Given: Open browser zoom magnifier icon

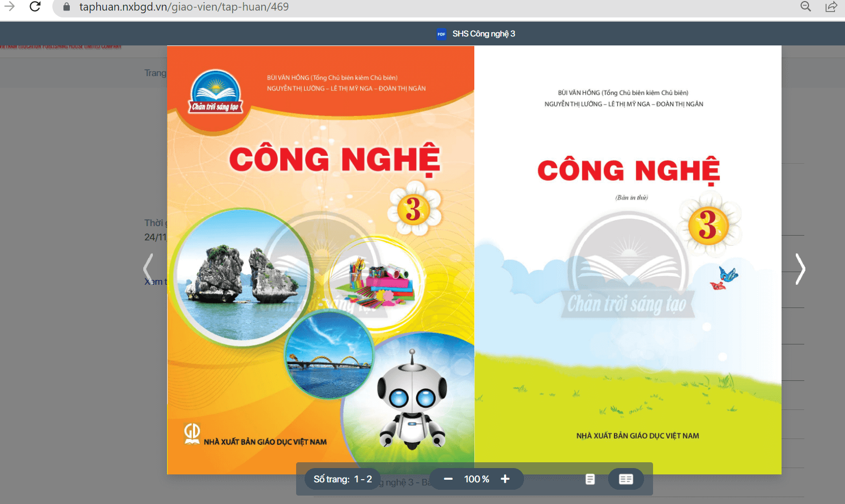Looking at the screenshot, I should (806, 7).
